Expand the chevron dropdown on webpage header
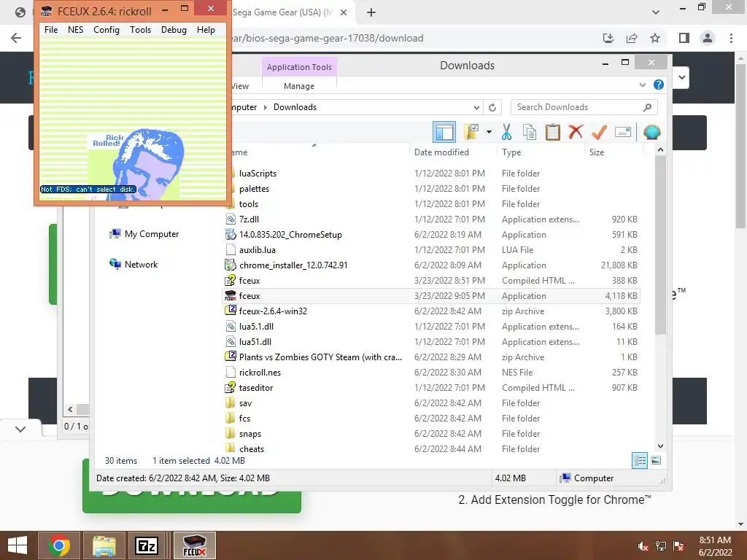747x560 pixels. [x=682, y=77]
